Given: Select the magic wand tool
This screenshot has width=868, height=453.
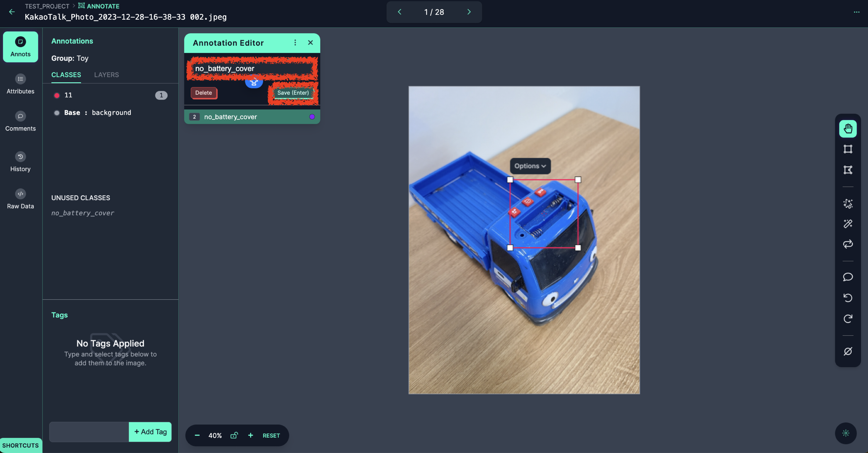Looking at the screenshot, I should (x=848, y=224).
